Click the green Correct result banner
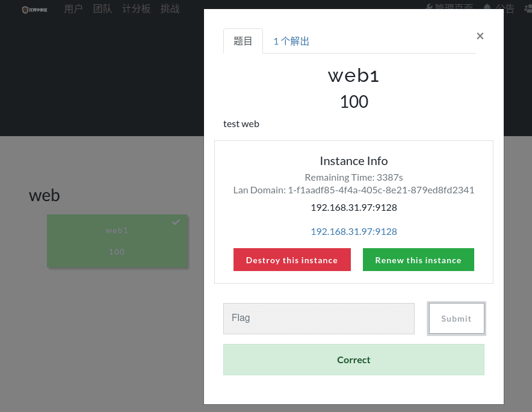The width and height of the screenshot is (532, 412). (x=353, y=360)
